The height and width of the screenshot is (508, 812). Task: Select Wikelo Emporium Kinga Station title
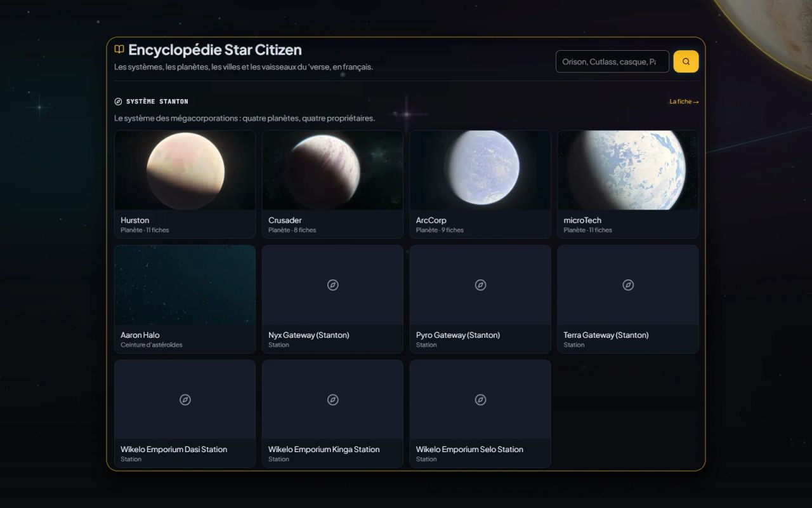pos(324,450)
